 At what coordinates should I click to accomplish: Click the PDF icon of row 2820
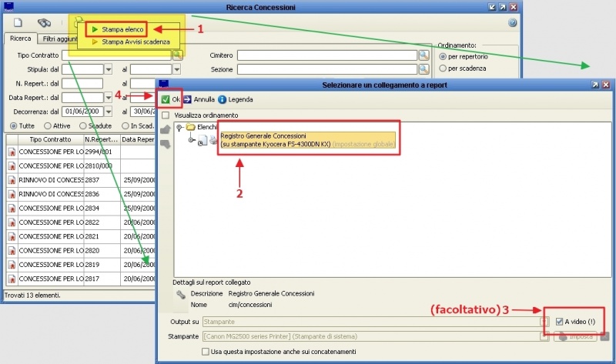(x=12, y=251)
